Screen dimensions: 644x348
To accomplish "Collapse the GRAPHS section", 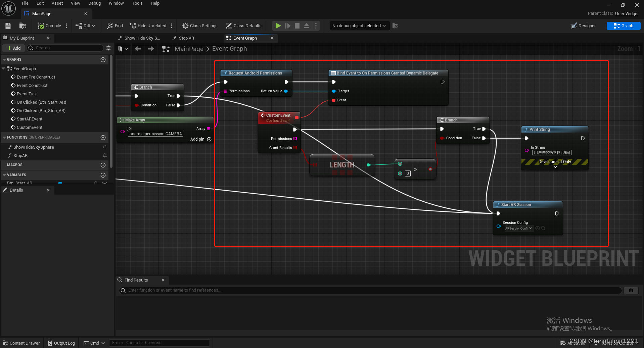I will click(x=4, y=59).
